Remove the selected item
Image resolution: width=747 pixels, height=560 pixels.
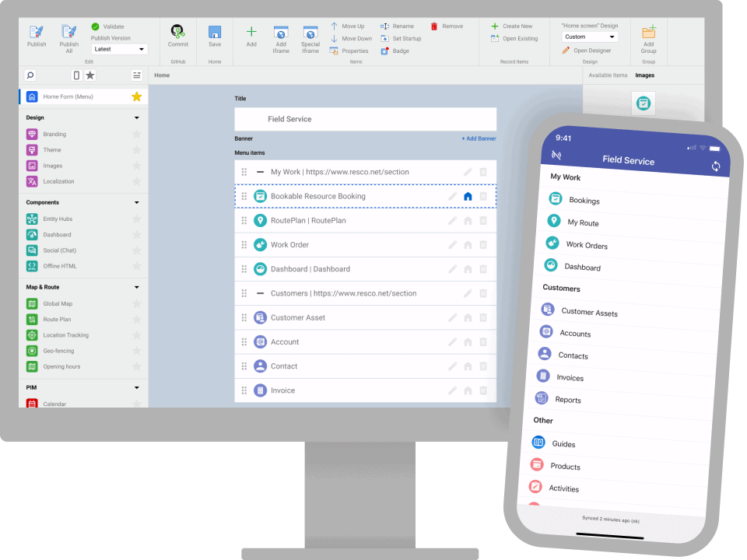pyautogui.click(x=447, y=26)
